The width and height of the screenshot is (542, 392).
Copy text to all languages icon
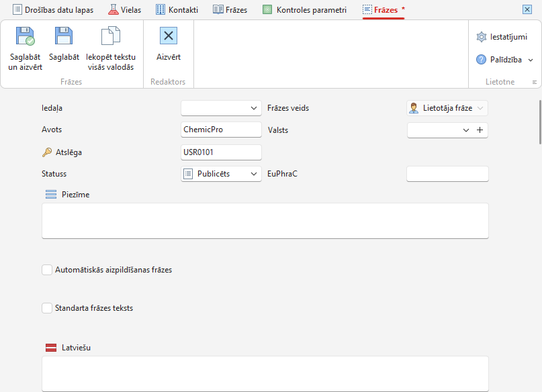tap(111, 36)
